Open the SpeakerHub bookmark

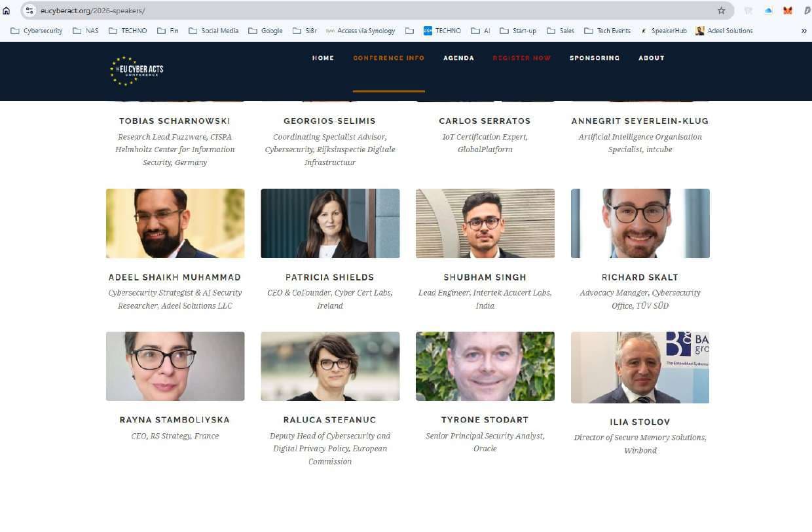coord(663,30)
